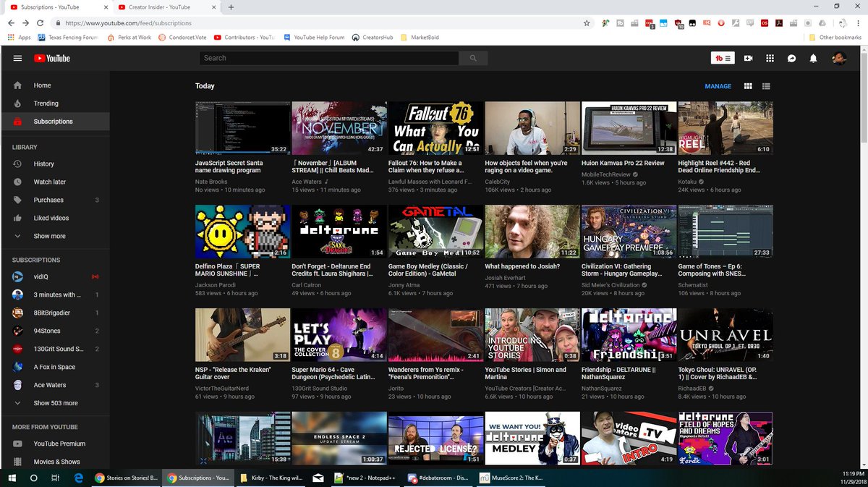The height and width of the screenshot is (487, 868).
Task: Open the YouTube Help Forum bookmark
Action: 315,37
